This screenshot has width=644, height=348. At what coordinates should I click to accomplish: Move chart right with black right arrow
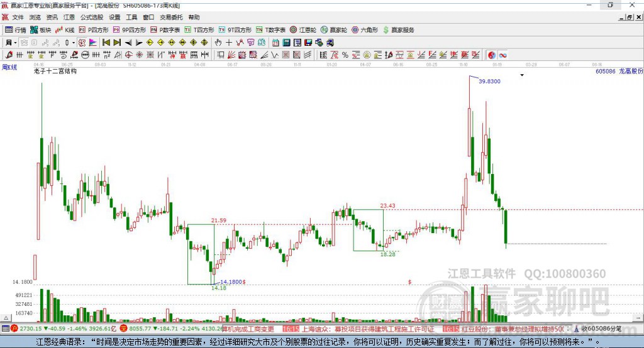pos(139,43)
